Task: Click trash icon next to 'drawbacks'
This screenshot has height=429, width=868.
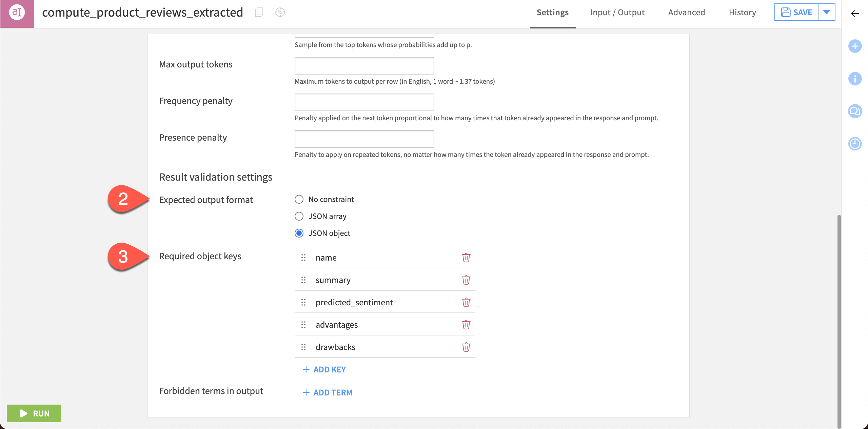Action: tap(466, 347)
